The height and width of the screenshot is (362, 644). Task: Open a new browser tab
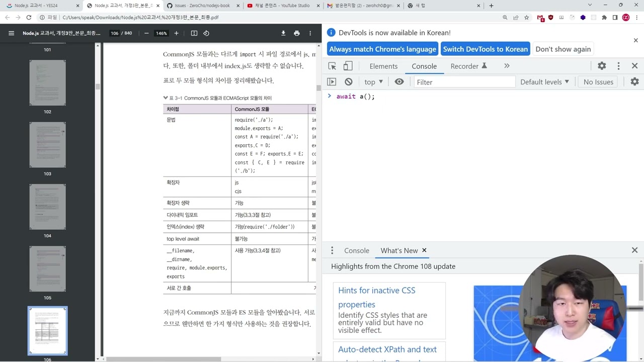click(491, 6)
